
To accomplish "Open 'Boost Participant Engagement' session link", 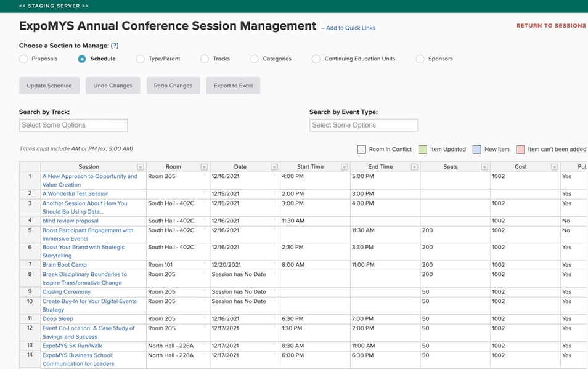I will tap(88, 234).
